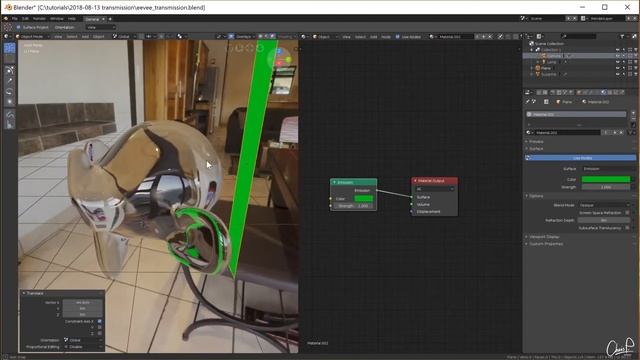Add a material slot with the plus button
This screenshot has width=640, height=360.
(633, 113)
